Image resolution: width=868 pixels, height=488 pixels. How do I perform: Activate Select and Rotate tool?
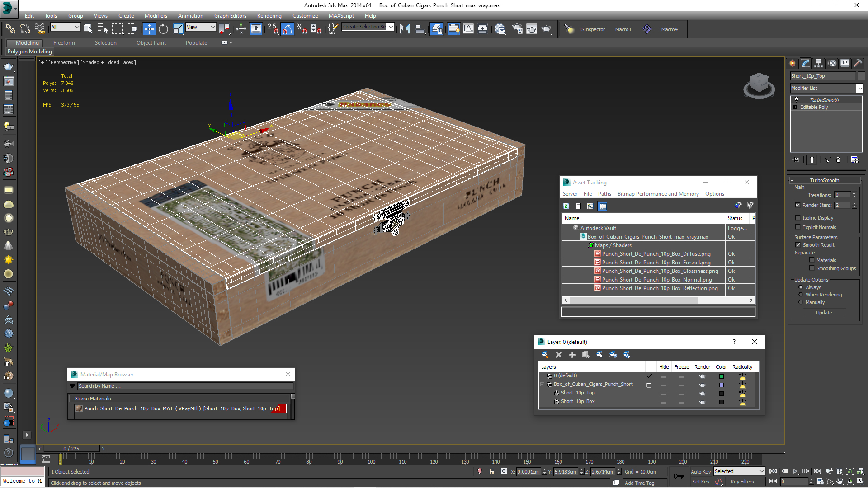163,29
